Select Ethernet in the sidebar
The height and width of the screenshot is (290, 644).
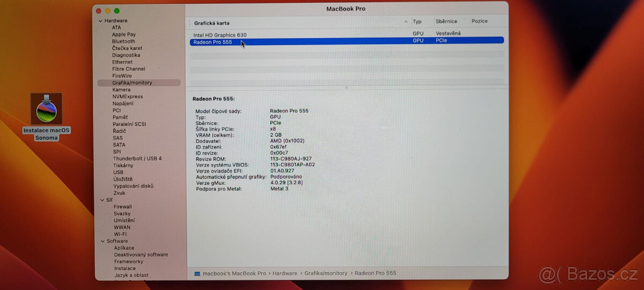(x=122, y=62)
